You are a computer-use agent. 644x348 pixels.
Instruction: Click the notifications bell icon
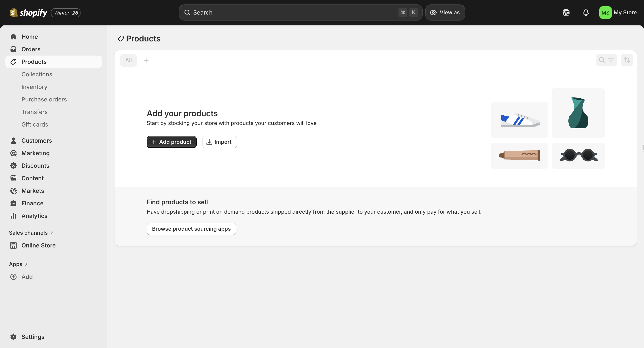[585, 13]
